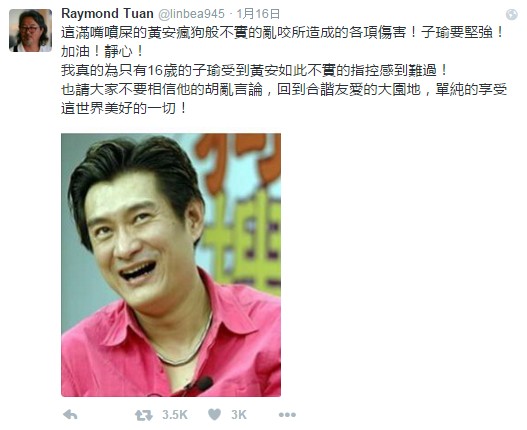Open Raymond Tuan's profile avatar
Screen dimensions: 527x430
point(31,31)
